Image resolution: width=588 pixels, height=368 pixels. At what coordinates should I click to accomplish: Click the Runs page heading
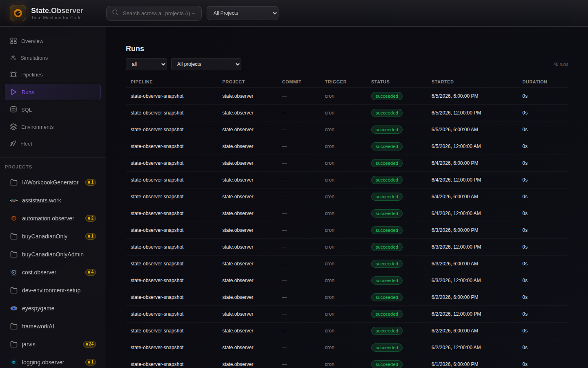[135, 49]
